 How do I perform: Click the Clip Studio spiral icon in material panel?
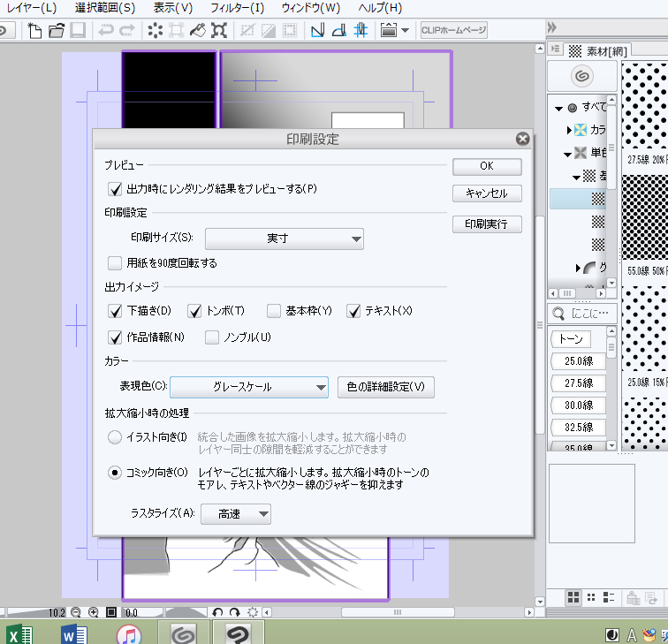pyautogui.click(x=582, y=76)
